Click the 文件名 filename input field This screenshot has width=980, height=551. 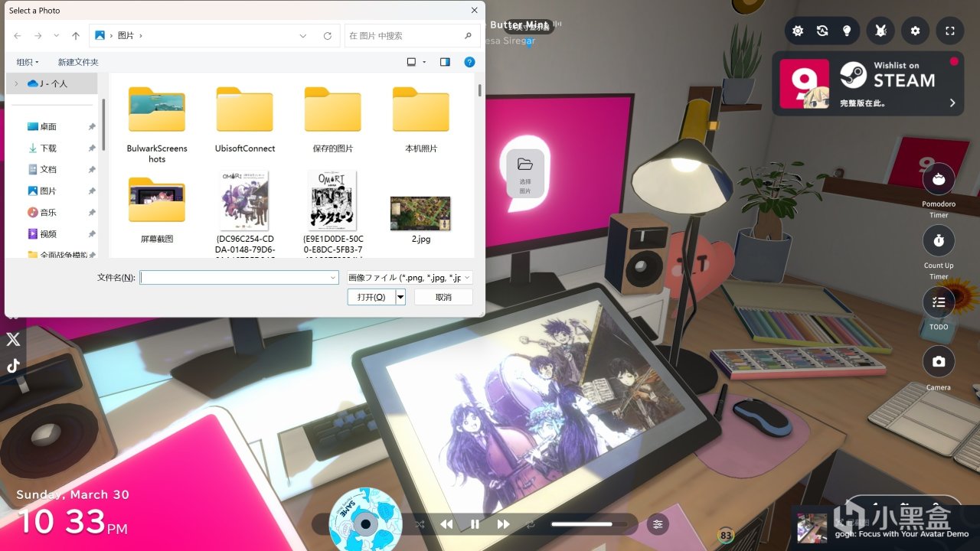click(234, 277)
